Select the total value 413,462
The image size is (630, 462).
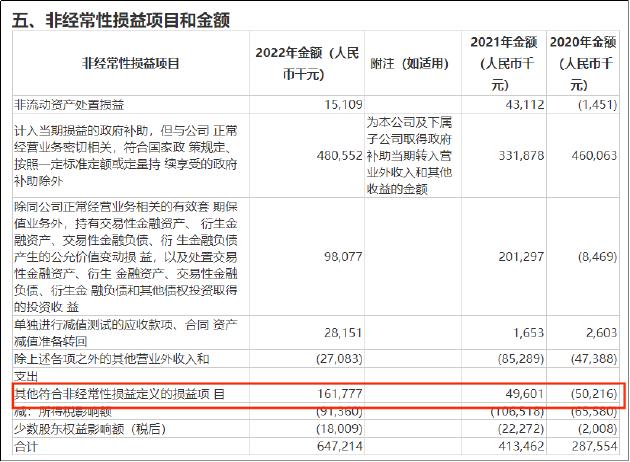pyautogui.click(x=521, y=446)
